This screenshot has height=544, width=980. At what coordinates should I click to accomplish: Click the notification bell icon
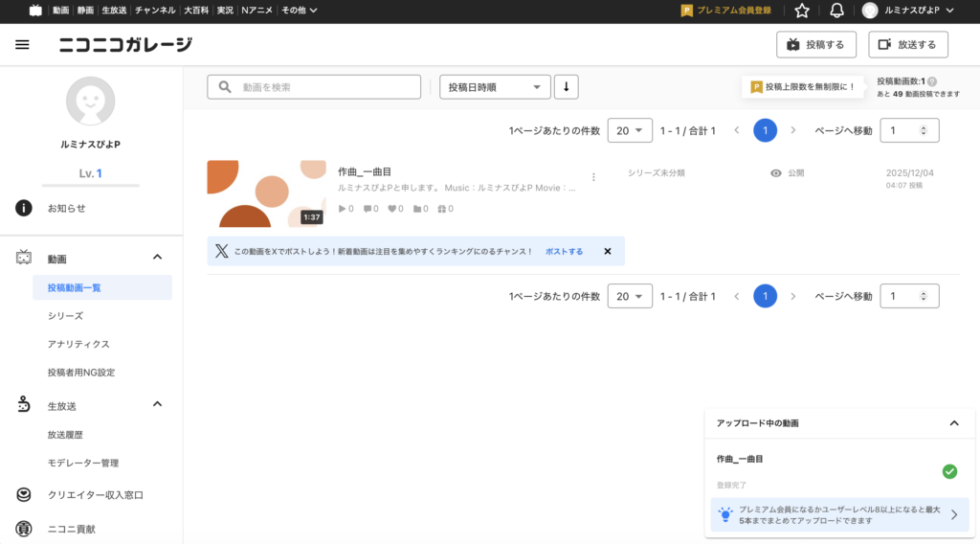836,11
